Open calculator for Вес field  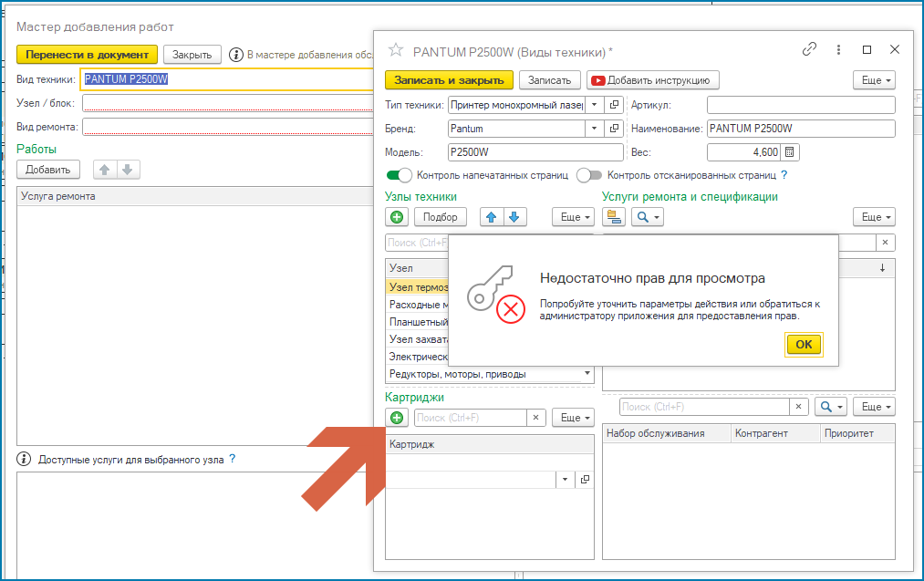pyautogui.click(x=790, y=152)
